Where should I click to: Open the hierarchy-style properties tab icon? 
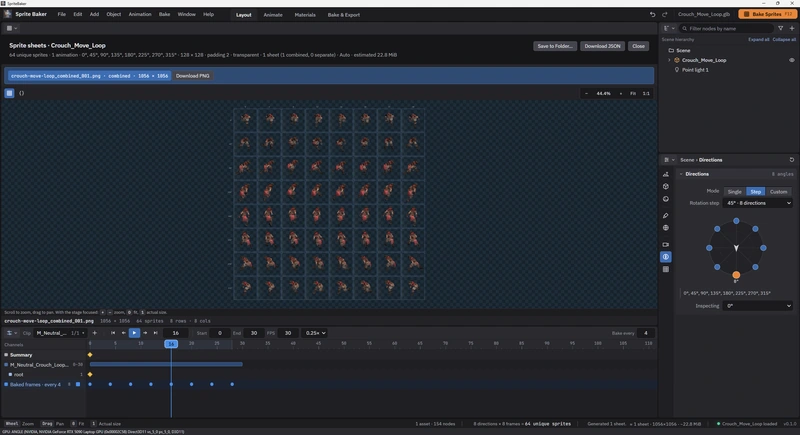click(x=666, y=174)
